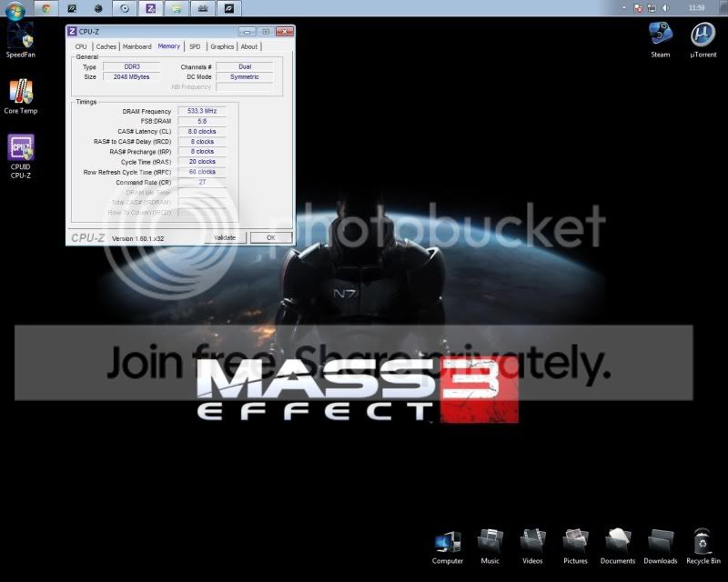Click the OK button in CPU-Z
The height and width of the screenshot is (582, 728).
(x=271, y=237)
